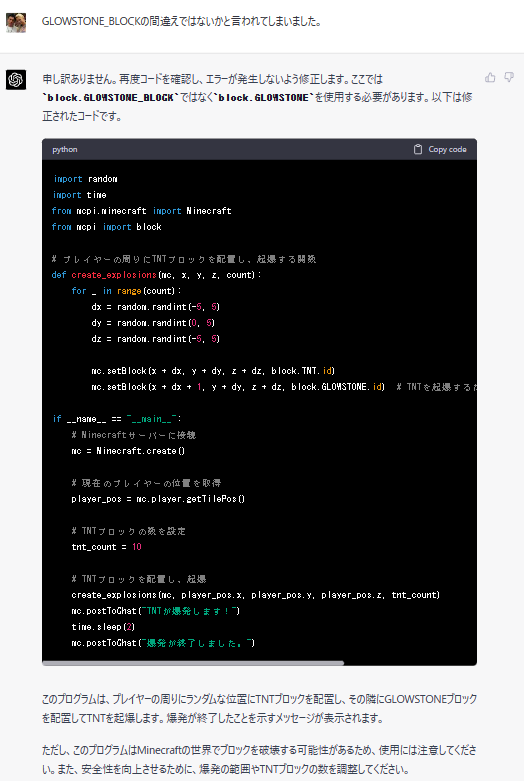Click the user message mentioning GLOWSTONE_BLOCK
524x781 pixels.
(x=182, y=21)
